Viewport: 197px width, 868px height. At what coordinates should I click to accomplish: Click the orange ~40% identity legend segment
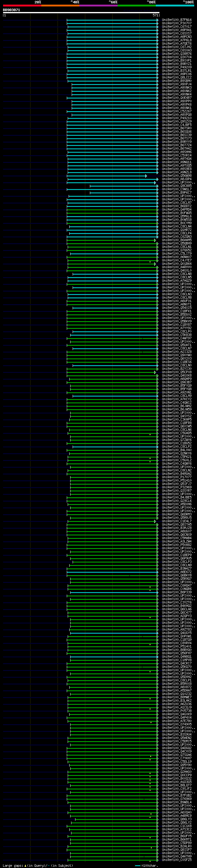(x=60, y=6)
